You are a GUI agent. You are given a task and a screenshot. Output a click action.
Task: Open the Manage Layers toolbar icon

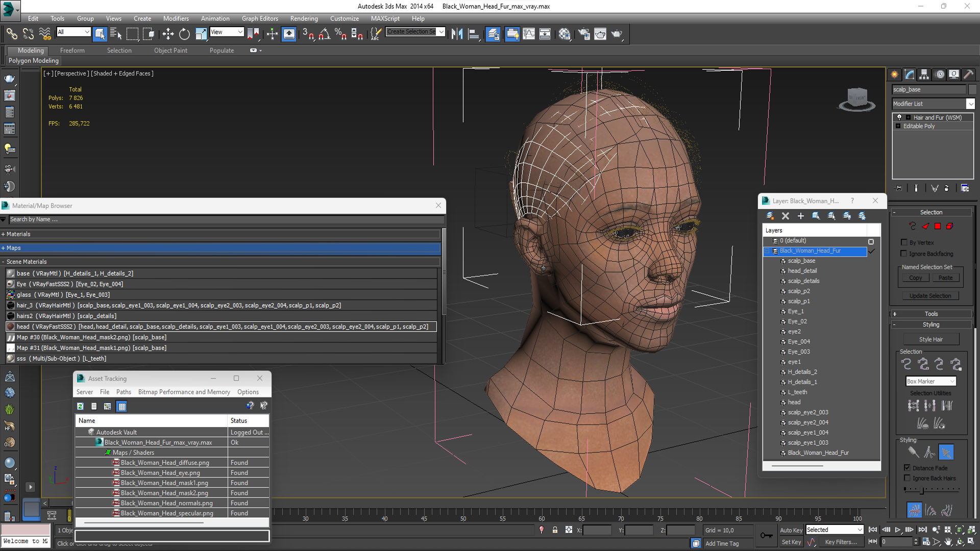[493, 34]
